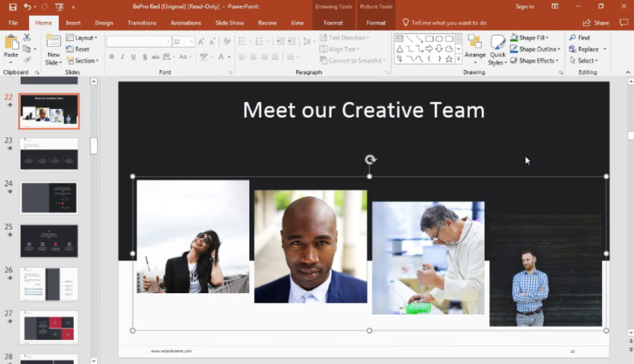The height and width of the screenshot is (364, 634).
Task: Click the Paste clipboard icon
Action: (x=11, y=43)
